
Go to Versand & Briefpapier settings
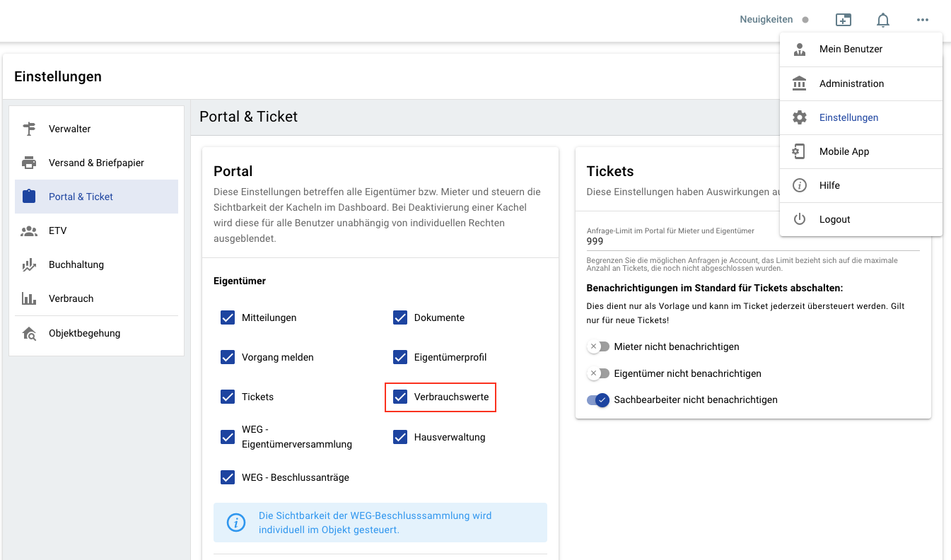(x=96, y=163)
